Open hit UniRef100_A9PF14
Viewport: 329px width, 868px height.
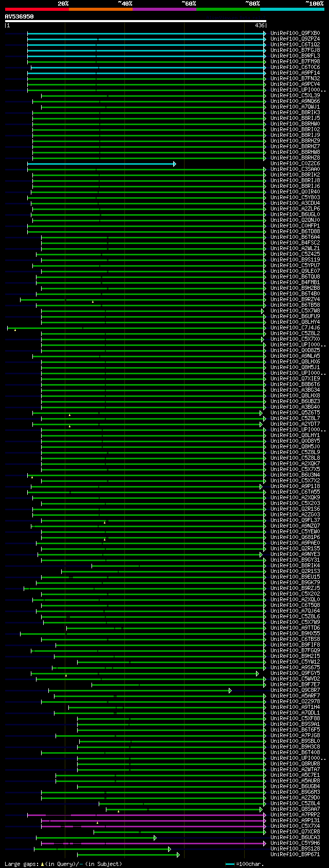[x=295, y=73]
